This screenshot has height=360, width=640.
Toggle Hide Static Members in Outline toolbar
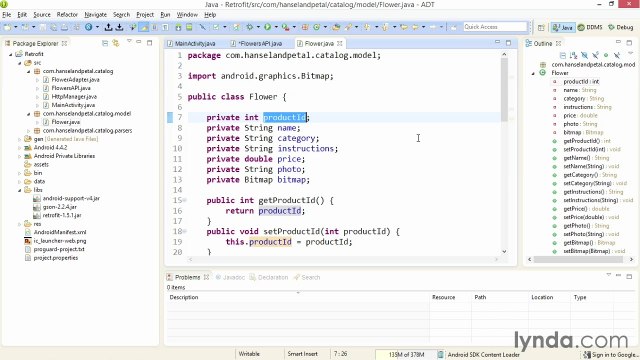point(595,55)
